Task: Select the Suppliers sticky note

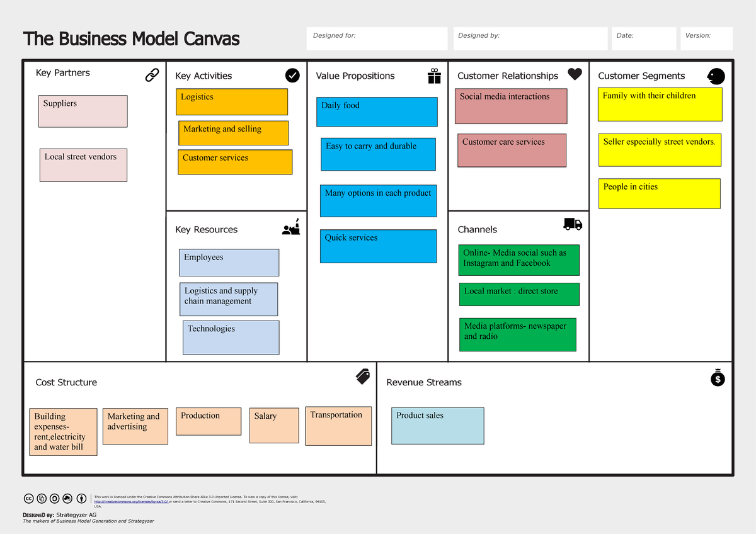Action: tap(83, 111)
